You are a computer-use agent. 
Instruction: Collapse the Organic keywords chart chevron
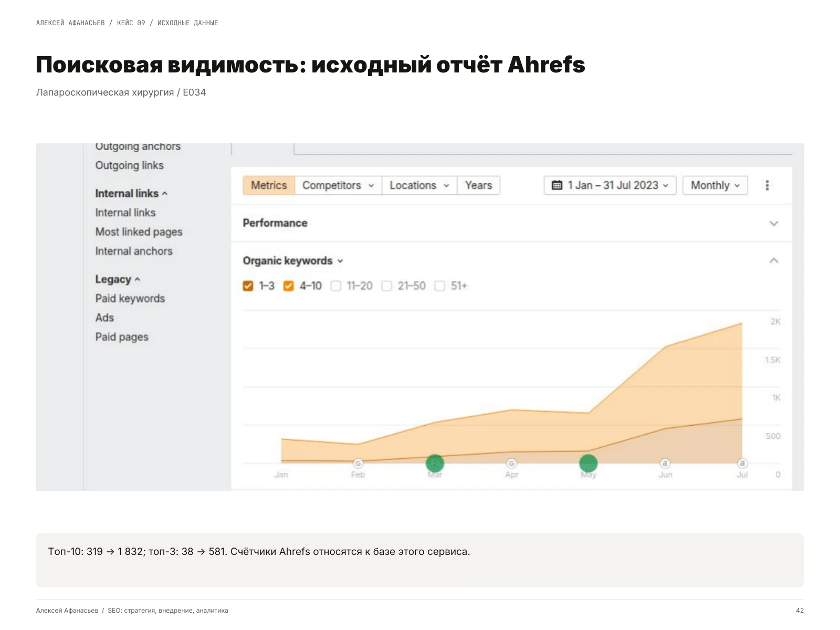click(773, 261)
